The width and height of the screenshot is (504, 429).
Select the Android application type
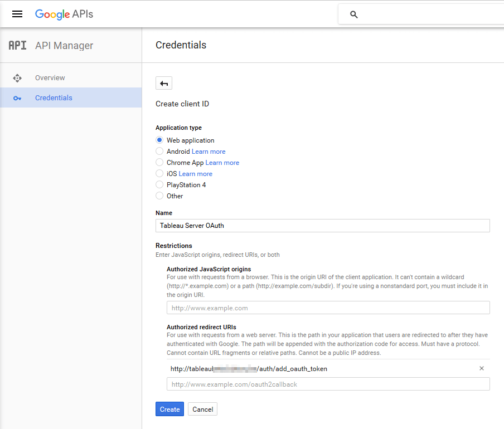pyautogui.click(x=160, y=152)
